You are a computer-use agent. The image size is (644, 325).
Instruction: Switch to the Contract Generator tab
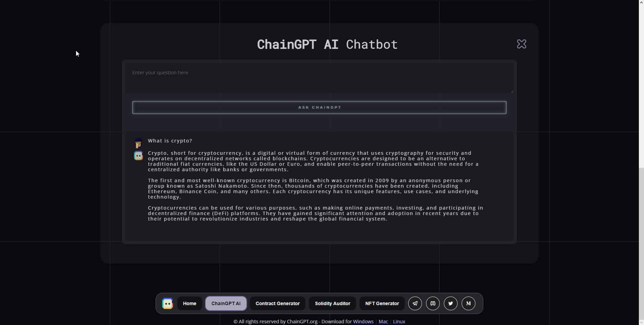click(x=277, y=303)
